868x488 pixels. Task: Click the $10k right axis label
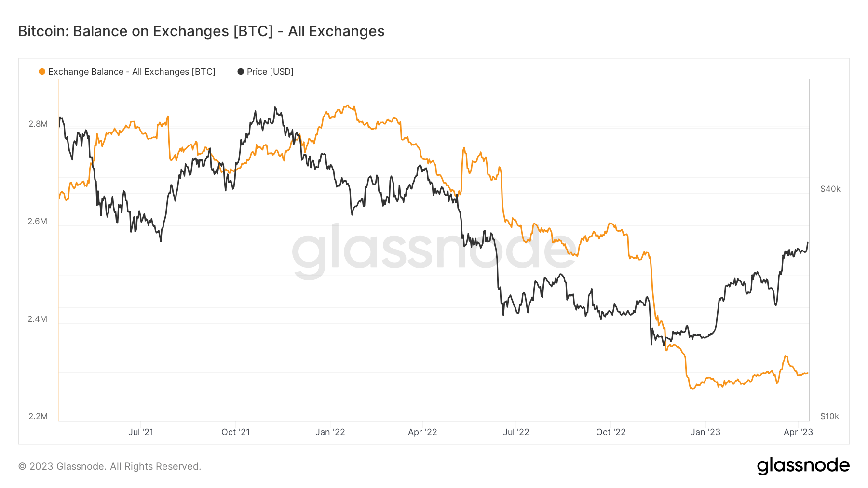(830, 416)
